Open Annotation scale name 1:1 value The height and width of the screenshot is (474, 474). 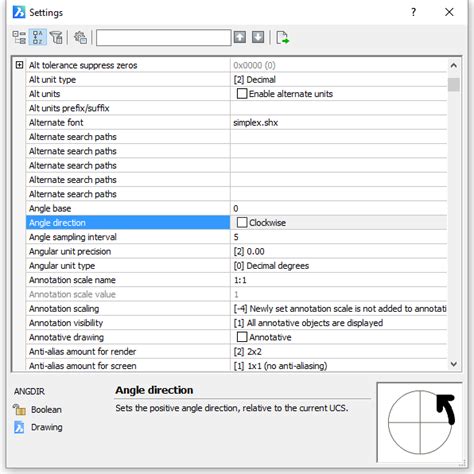(x=338, y=280)
